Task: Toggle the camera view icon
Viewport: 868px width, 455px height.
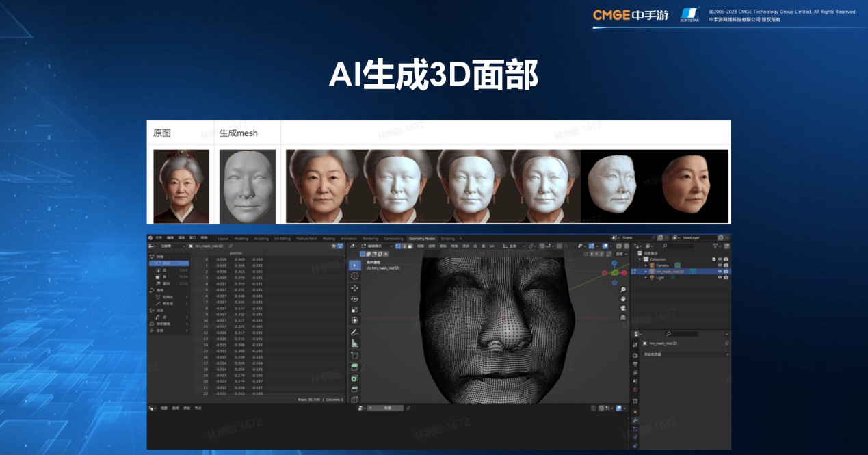Action: (x=623, y=308)
